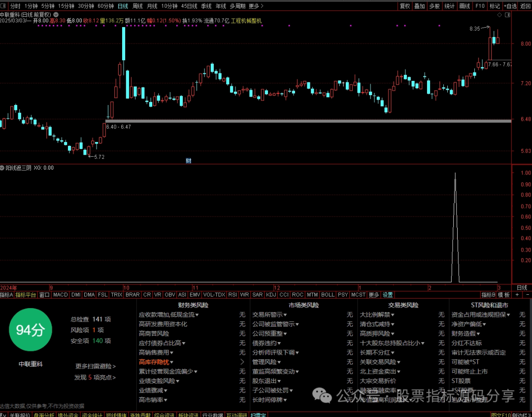
Task: Switch indicator to MACD
Action: (61, 295)
